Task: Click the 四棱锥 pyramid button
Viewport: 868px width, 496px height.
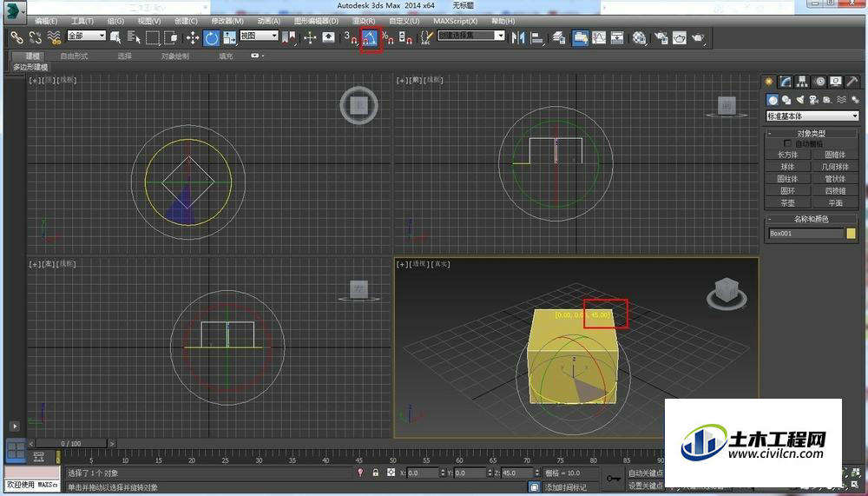Action: point(835,190)
